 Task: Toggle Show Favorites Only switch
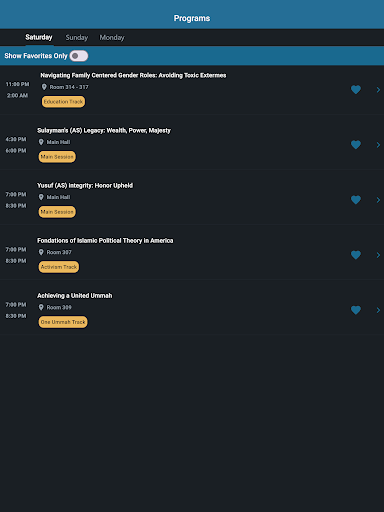(x=79, y=56)
